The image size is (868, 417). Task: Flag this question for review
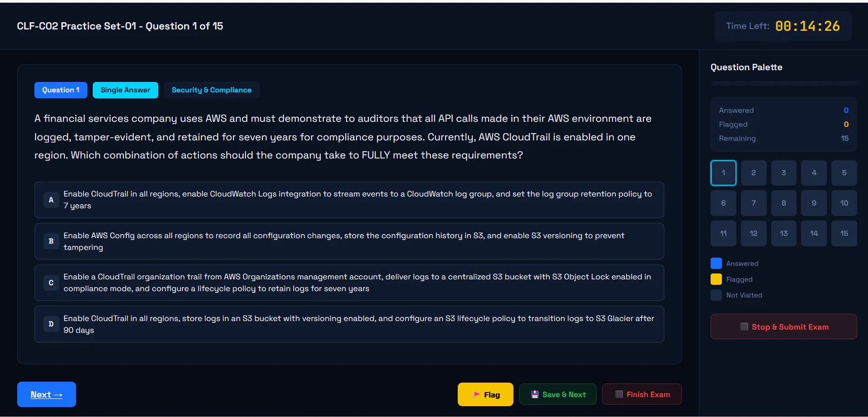485,394
